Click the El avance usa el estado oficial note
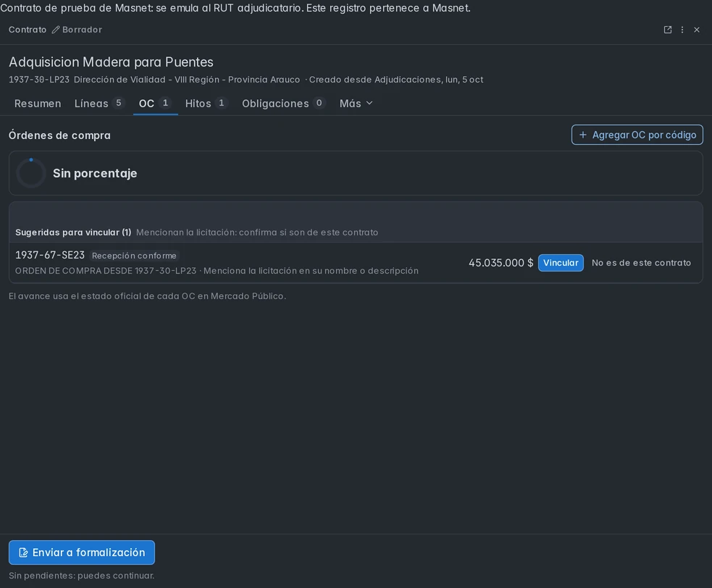The height and width of the screenshot is (588, 712). tap(147, 296)
